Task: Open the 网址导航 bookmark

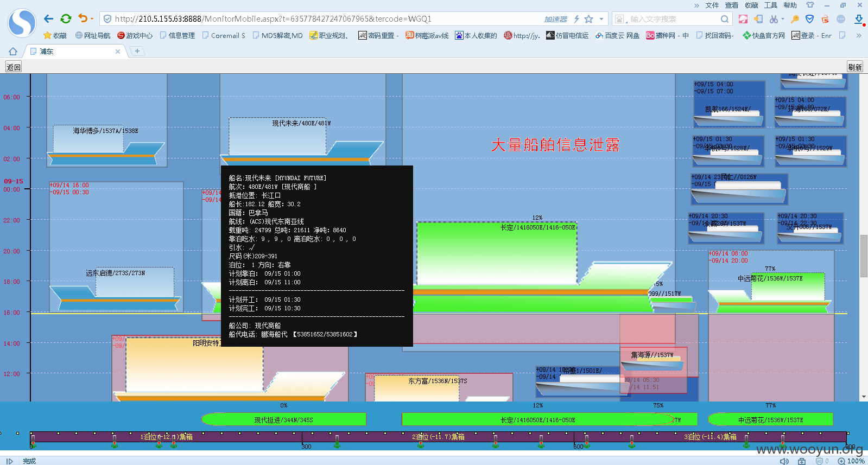Action: (93, 35)
